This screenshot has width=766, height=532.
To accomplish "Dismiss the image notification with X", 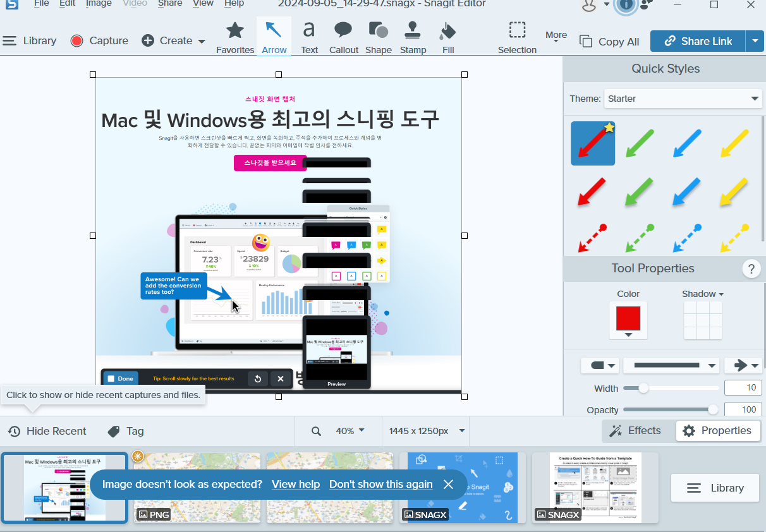I will point(448,484).
